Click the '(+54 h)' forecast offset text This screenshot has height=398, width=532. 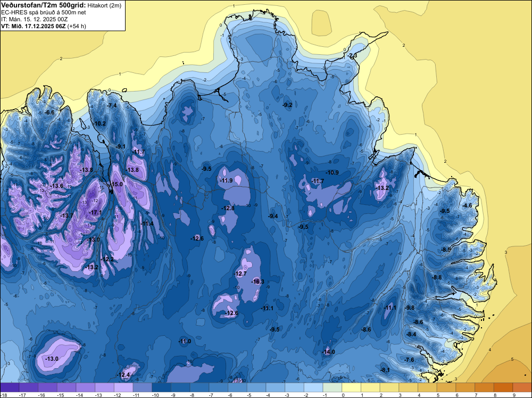77,26
